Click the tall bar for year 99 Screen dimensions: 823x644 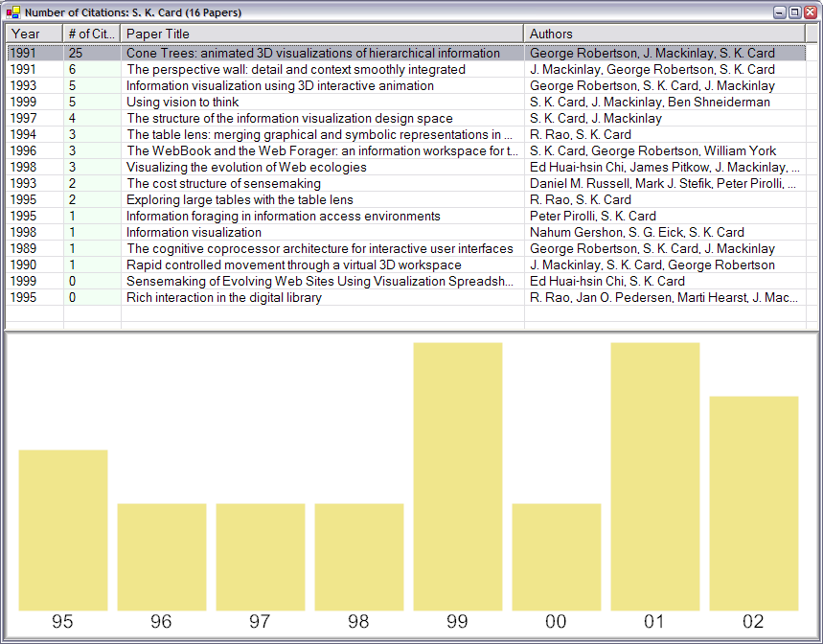[458, 476]
